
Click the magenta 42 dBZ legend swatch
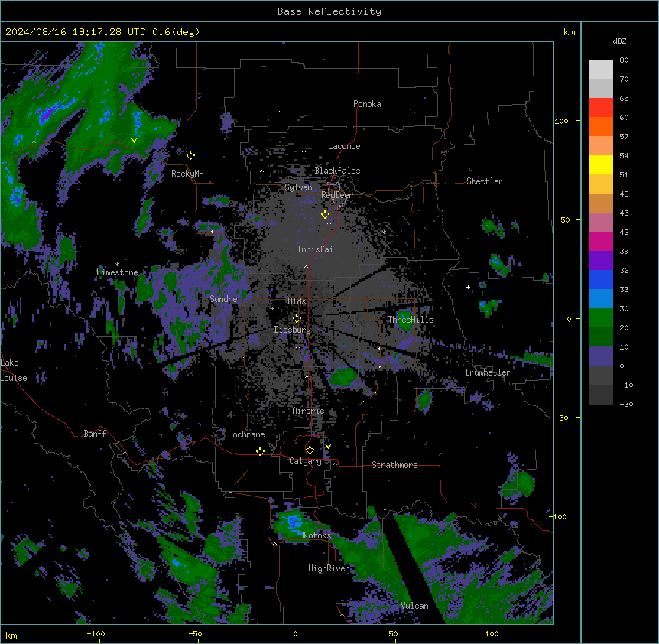pyautogui.click(x=601, y=241)
